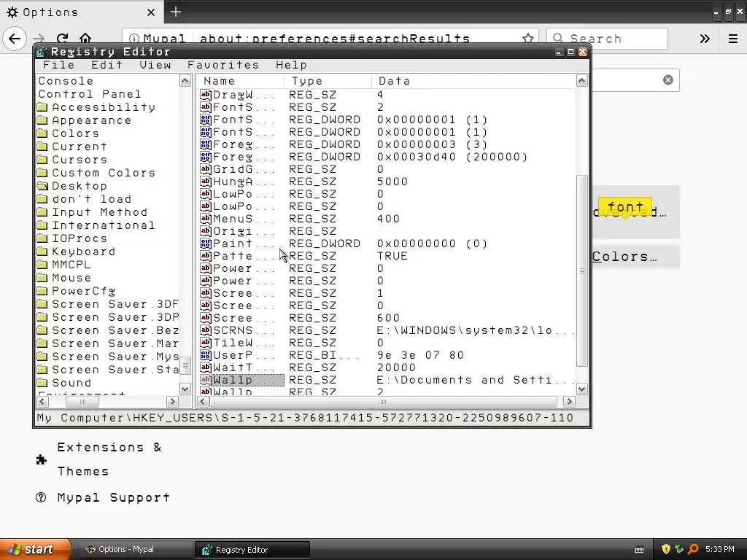747x560 pixels.
Task: Go back in Mypal browser
Action: [15, 39]
